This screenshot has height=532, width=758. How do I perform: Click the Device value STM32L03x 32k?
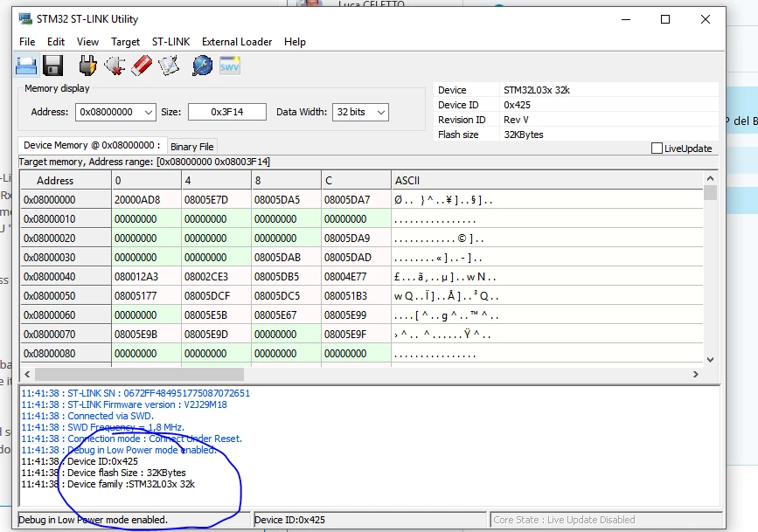coord(537,90)
